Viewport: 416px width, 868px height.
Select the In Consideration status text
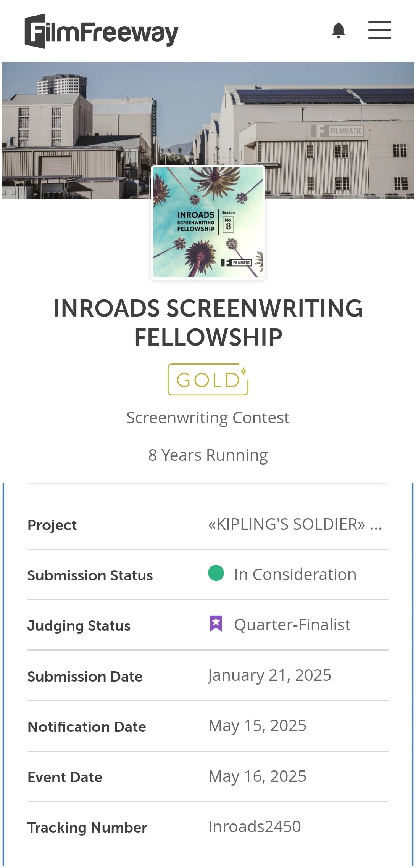(x=295, y=574)
